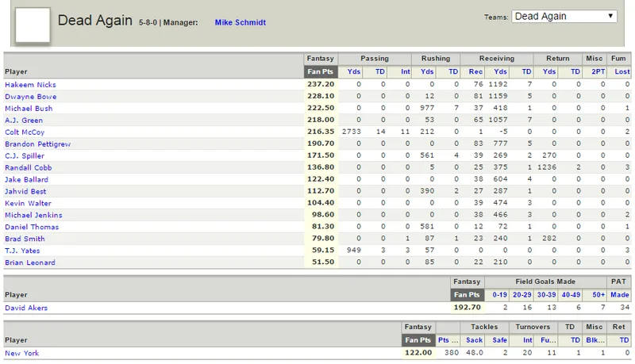635x364 pixels.
Task: Sort by Receiving TD column
Action: (526, 71)
